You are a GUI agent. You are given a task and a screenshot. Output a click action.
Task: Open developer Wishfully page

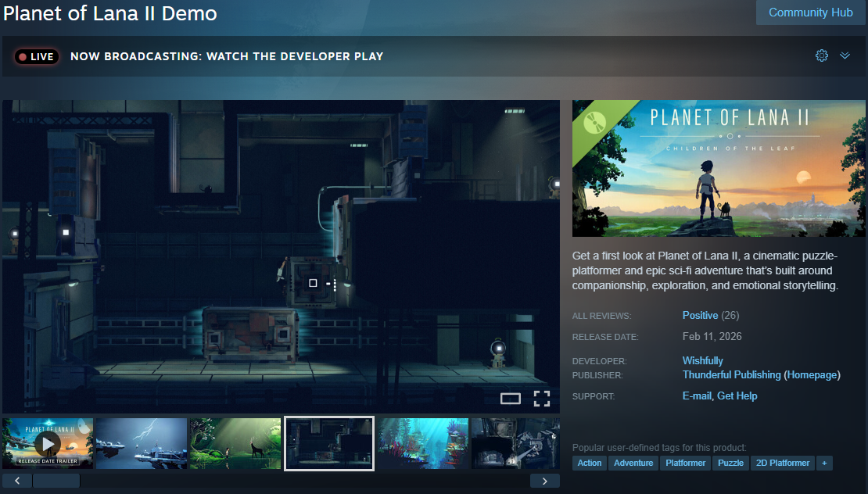(702, 360)
